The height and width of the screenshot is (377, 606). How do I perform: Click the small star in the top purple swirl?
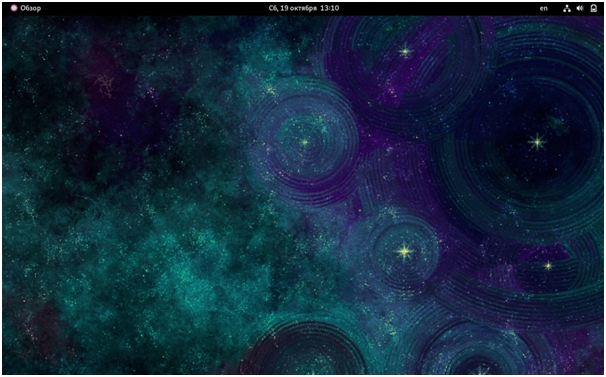(405, 51)
